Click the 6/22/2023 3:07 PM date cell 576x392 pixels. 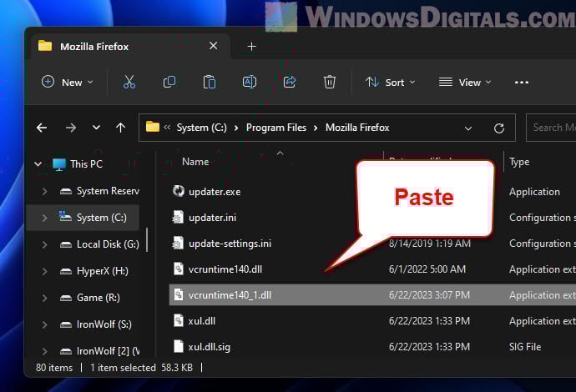pos(429,295)
